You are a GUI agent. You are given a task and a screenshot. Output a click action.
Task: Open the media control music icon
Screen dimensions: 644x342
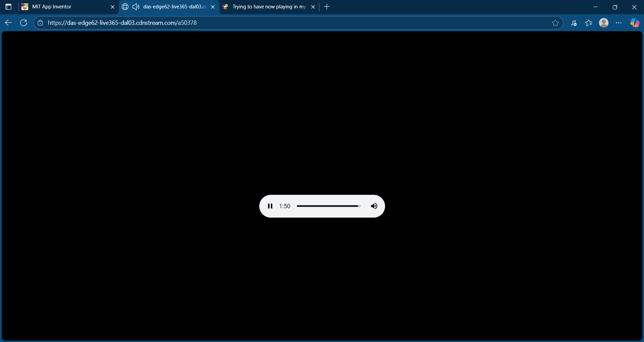(x=574, y=23)
